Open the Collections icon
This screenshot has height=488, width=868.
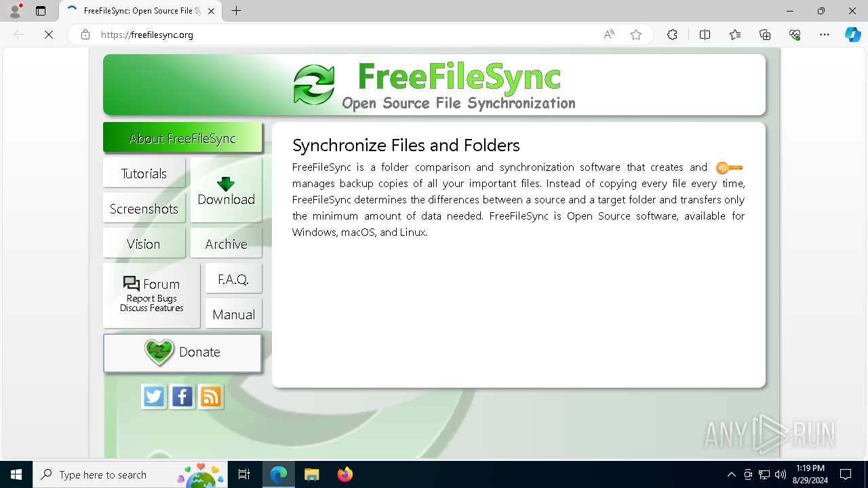[765, 35]
